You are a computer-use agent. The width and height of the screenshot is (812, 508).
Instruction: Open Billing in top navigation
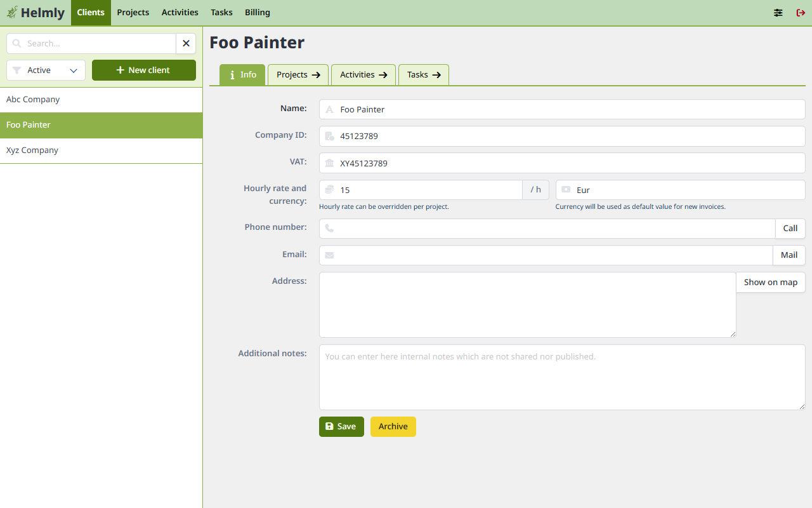tap(258, 13)
